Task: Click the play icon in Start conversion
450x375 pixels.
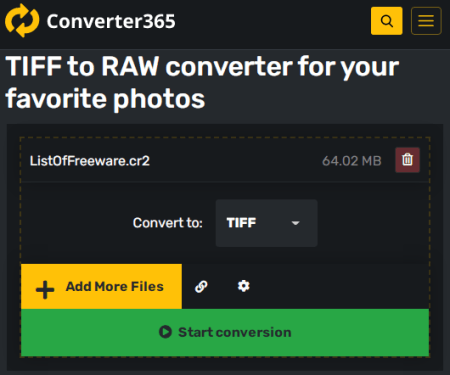Action: tap(165, 332)
